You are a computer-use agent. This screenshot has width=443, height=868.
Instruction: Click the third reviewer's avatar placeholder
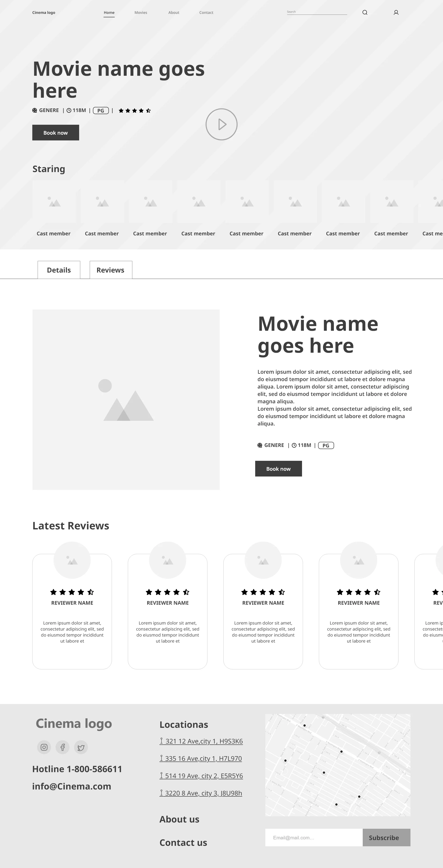pos(263,560)
